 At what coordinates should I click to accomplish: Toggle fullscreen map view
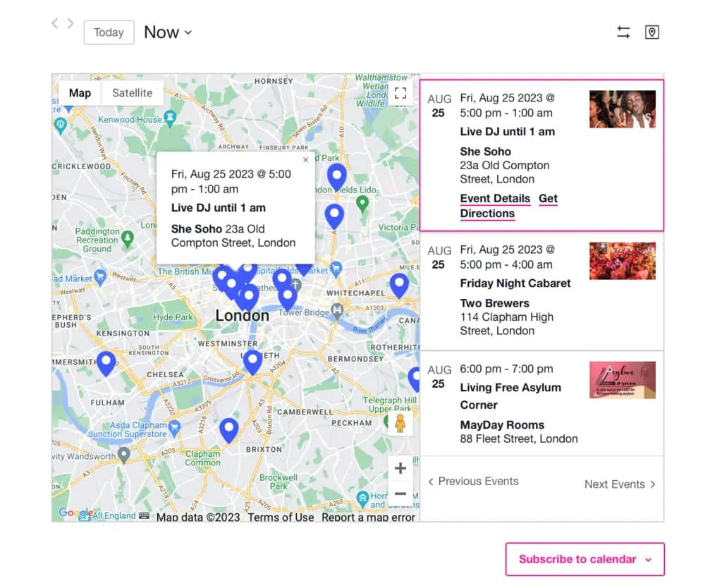point(400,93)
